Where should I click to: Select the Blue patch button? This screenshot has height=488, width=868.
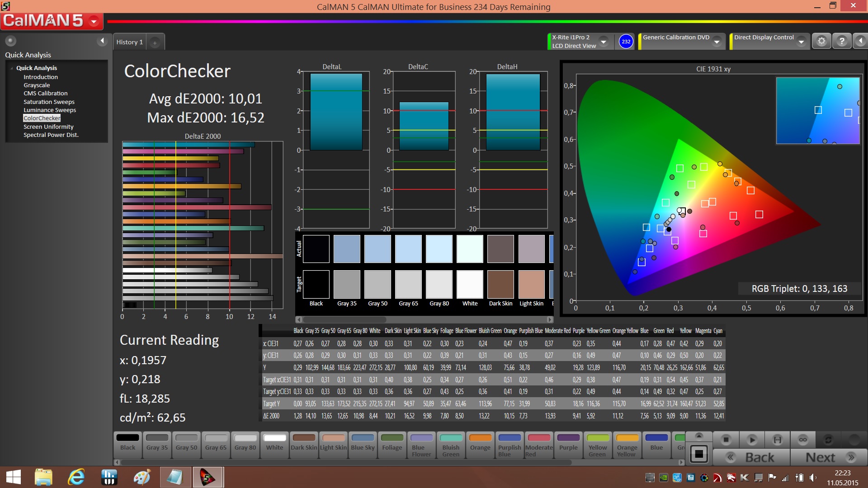[656, 446]
